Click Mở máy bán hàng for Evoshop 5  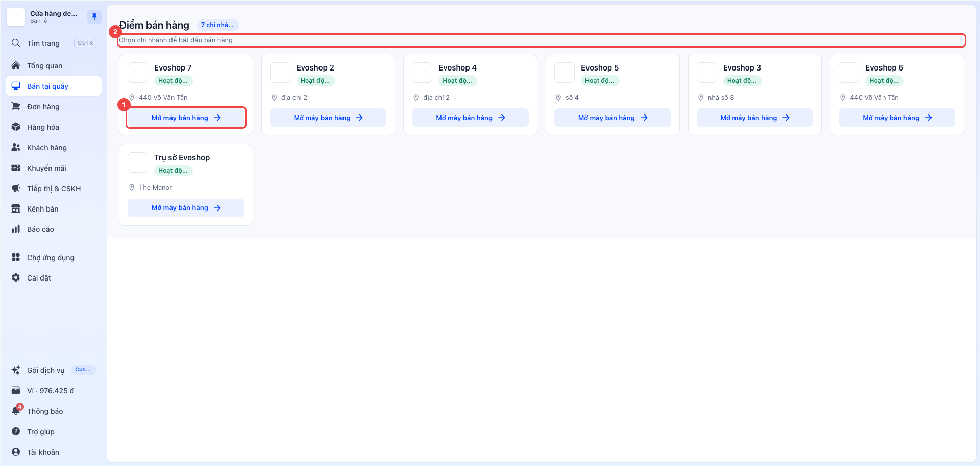(x=612, y=118)
